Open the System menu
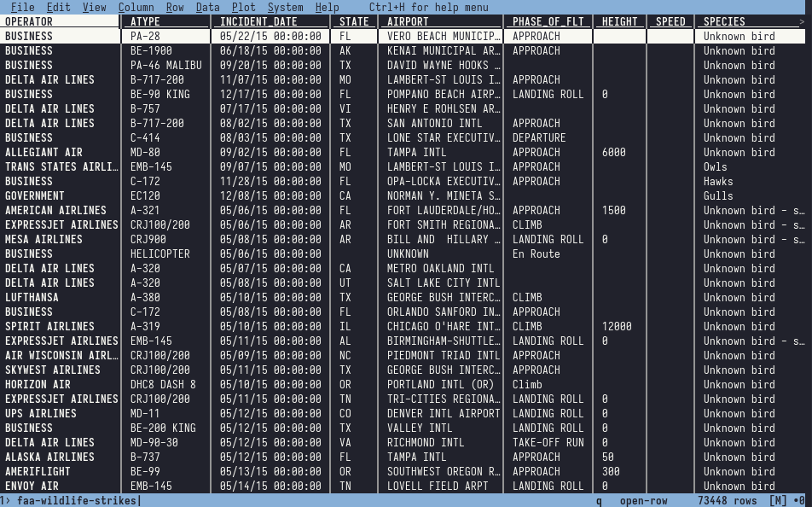Screen dimensions: 812x507 pyautogui.click(x=286, y=8)
